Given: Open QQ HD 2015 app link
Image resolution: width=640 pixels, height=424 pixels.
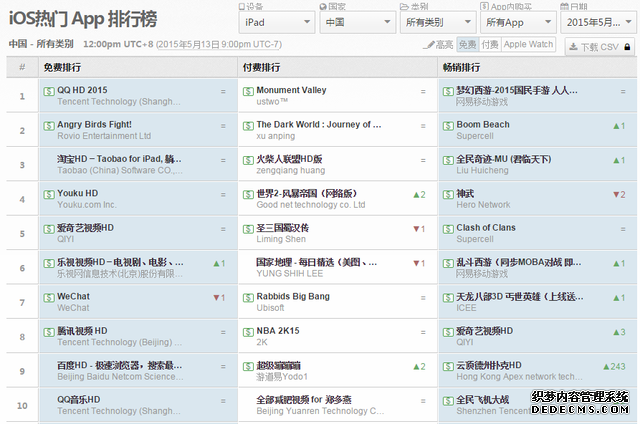Looking at the screenshot, I should [82, 90].
